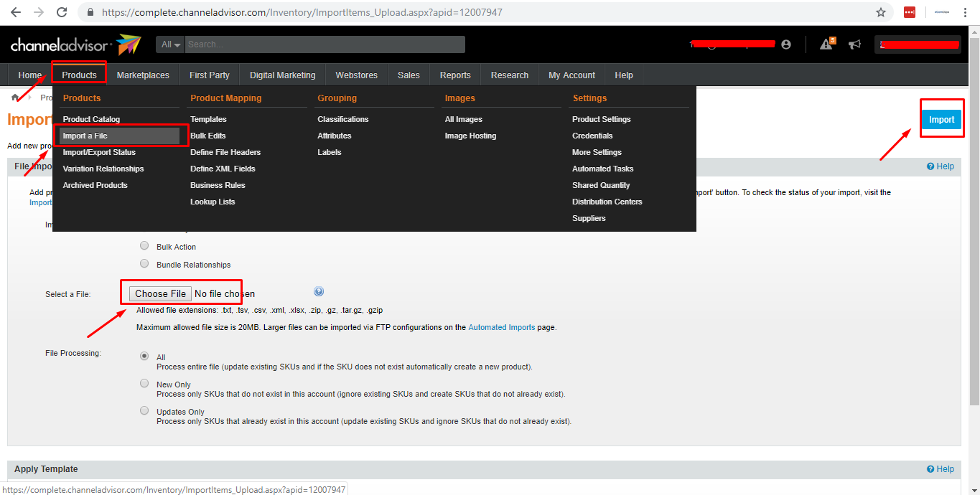
Task: Open the Sales menu
Action: 409,75
